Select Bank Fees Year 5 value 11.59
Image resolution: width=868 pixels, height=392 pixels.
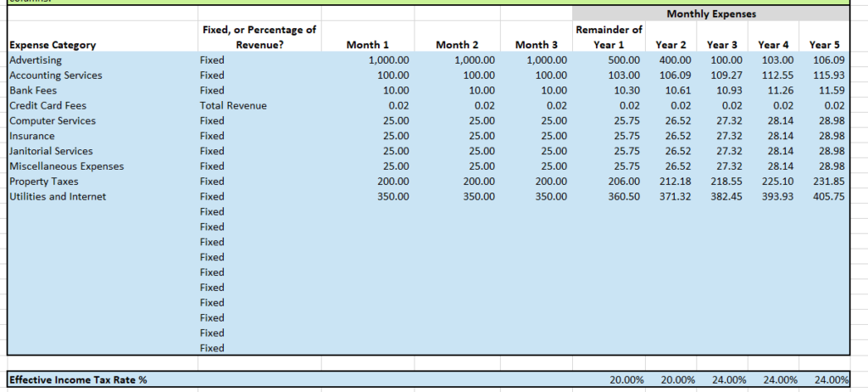click(832, 91)
